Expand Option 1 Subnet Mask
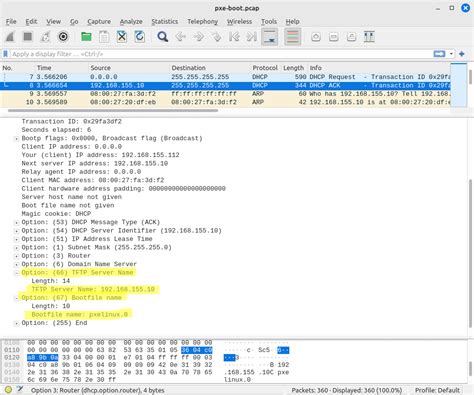The width and height of the screenshot is (474, 395). pos(16,248)
